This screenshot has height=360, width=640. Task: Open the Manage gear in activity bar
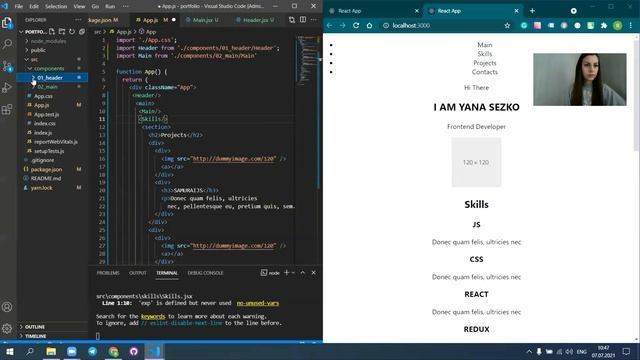tap(7, 328)
